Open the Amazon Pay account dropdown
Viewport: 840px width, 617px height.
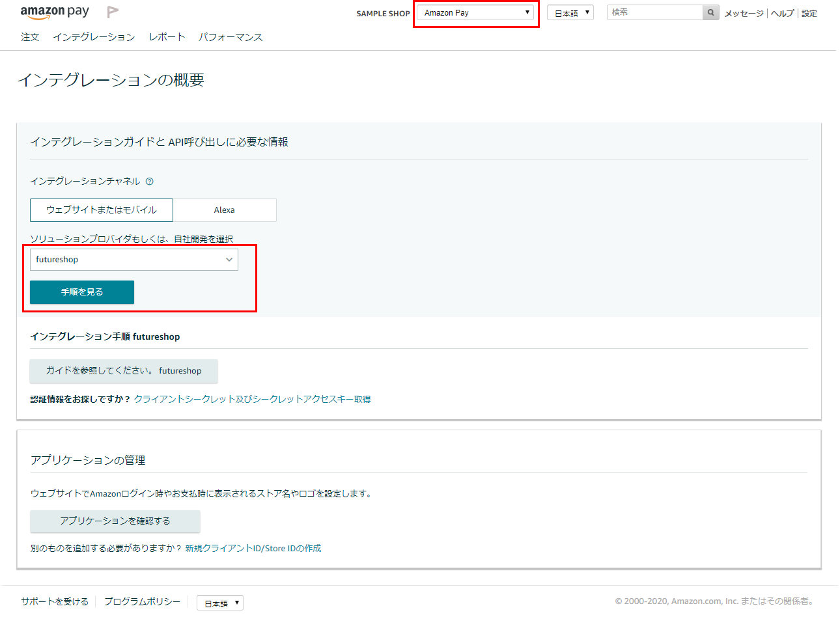pyautogui.click(x=475, y=12)
